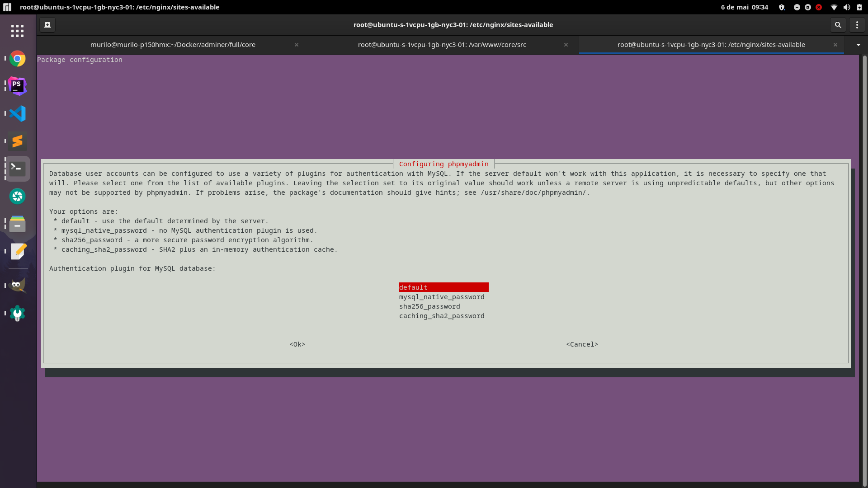This screenshot has width=868, height=488.
Task: Open terminal search
Action: click(x=838, y=25)
